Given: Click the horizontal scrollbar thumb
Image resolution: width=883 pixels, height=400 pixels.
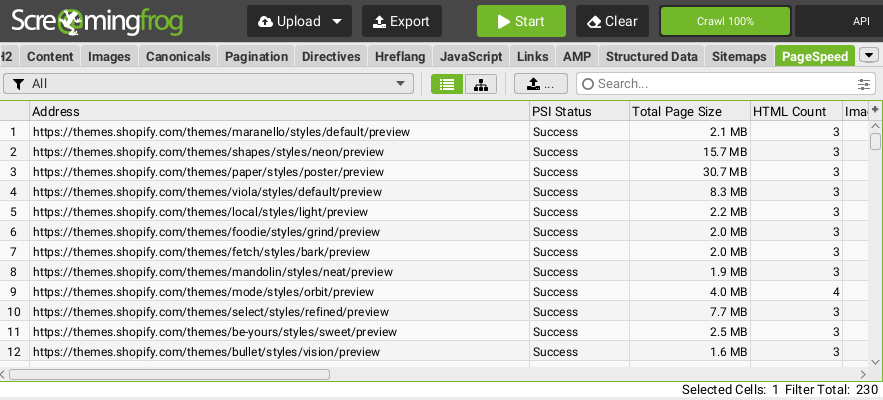Looking at the screenshot, I should point(169,374).
